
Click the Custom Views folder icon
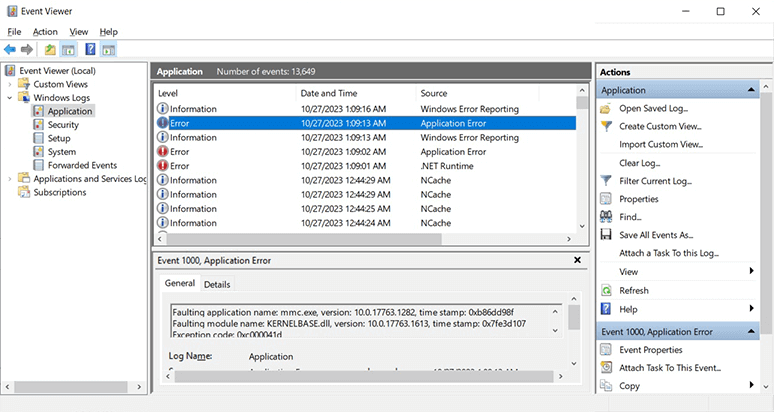(24, 84)
